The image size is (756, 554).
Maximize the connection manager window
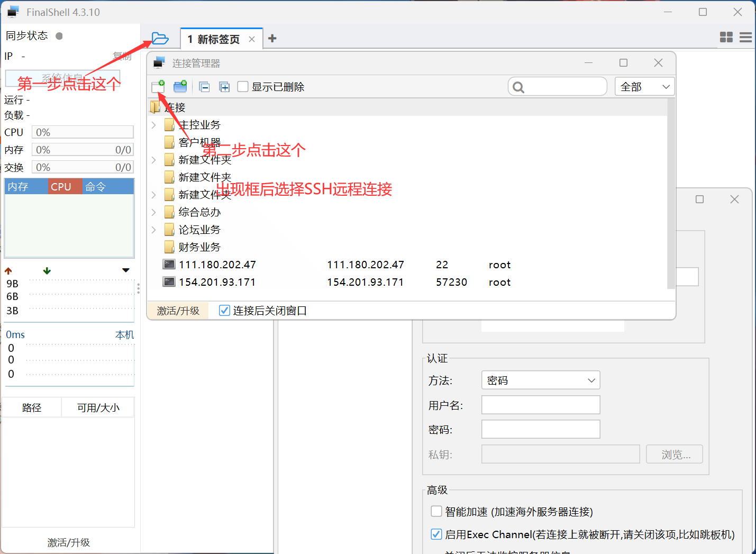(x=624, y=62)
